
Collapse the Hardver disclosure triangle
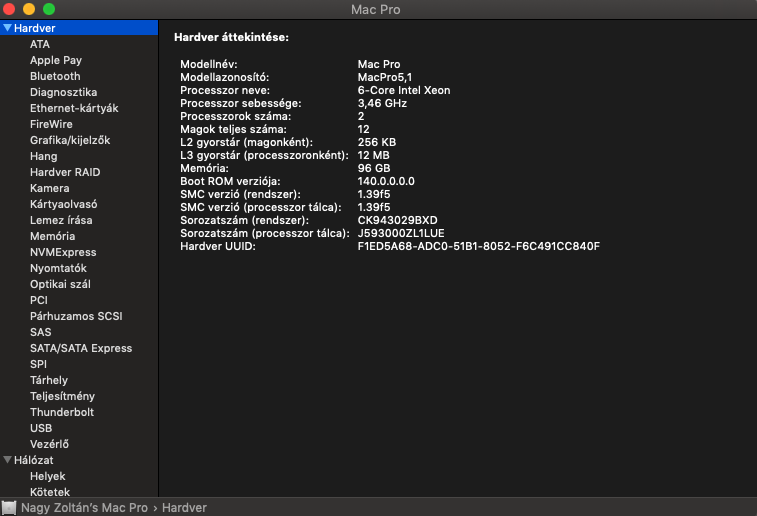7,28
